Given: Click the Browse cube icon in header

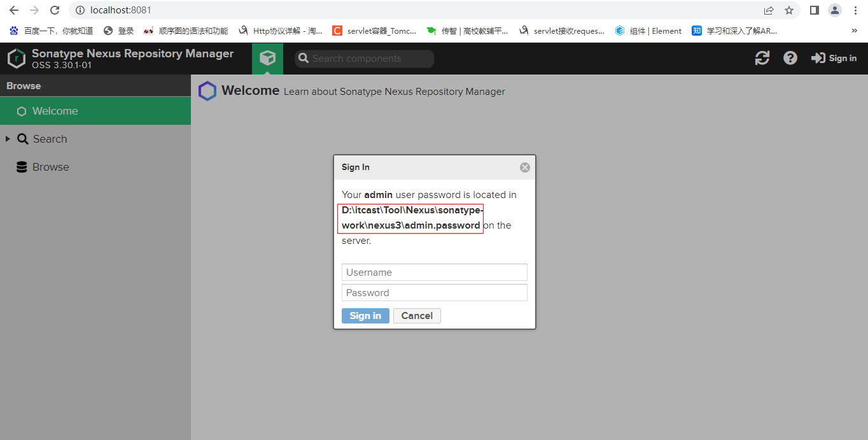Looking at the screenshot, I should click(x=267, y=59).
